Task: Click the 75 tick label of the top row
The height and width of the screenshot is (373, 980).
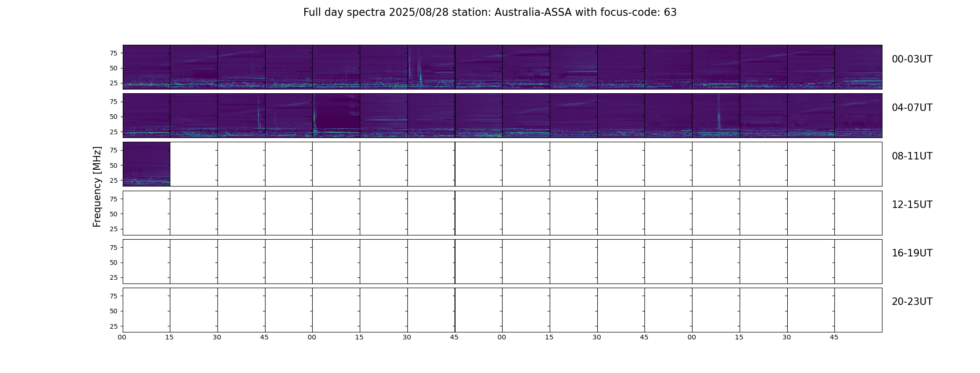Action: [113, 53]
